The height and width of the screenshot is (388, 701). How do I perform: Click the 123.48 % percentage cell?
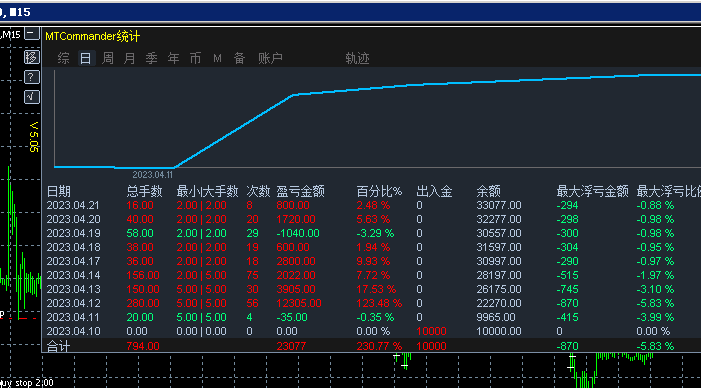[x=379, y=303]
